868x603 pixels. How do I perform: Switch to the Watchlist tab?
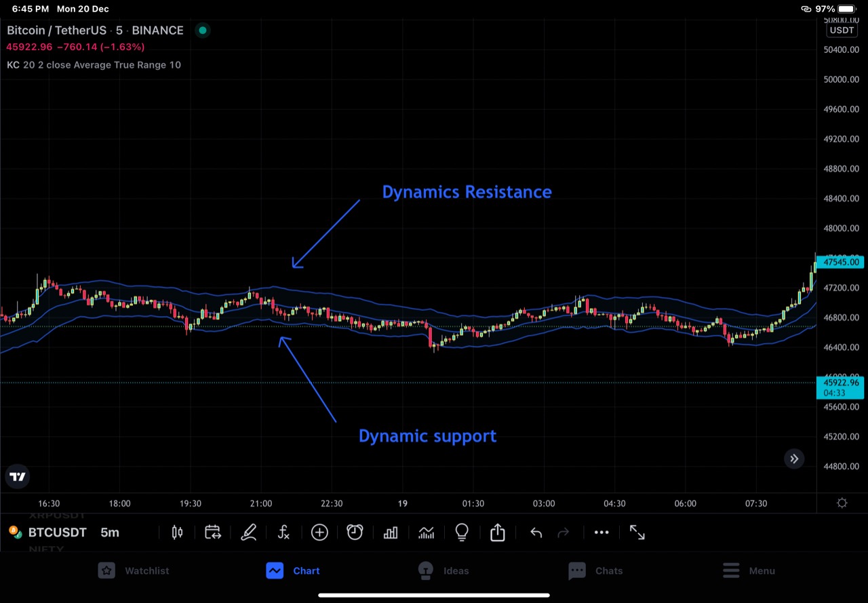[x=134, y=570]
